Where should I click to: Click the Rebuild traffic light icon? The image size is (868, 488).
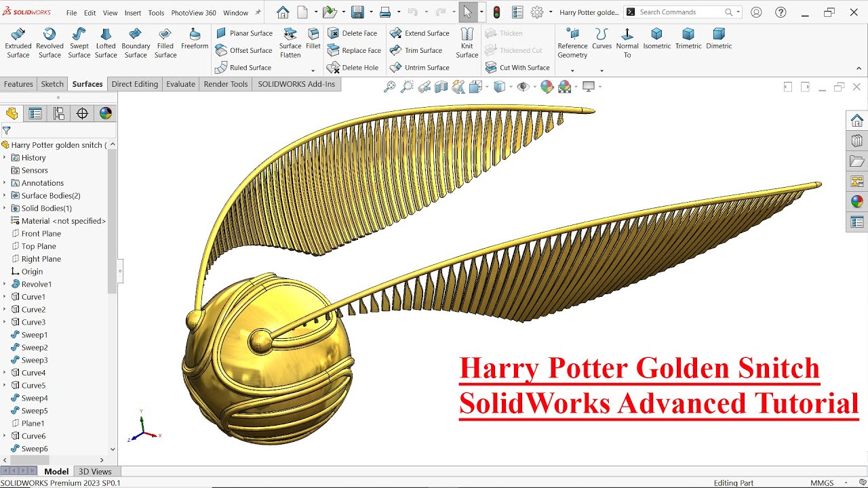[x=497, y=12]
